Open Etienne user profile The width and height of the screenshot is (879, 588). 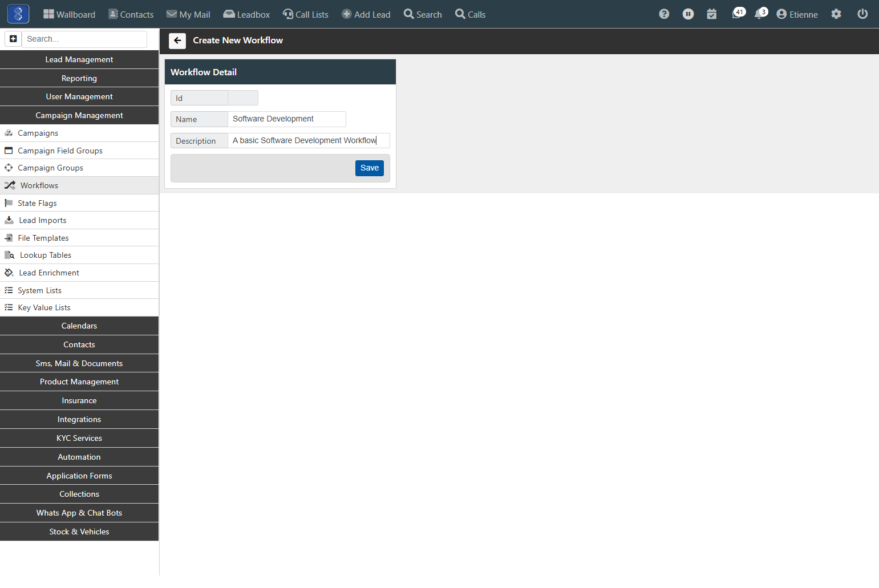tap(797, 14)
